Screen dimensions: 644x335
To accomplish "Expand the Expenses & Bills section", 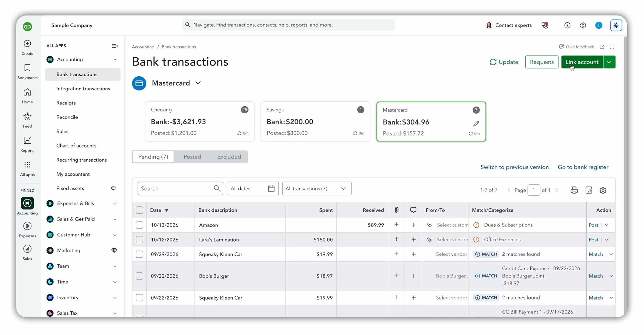I will 115,203.
